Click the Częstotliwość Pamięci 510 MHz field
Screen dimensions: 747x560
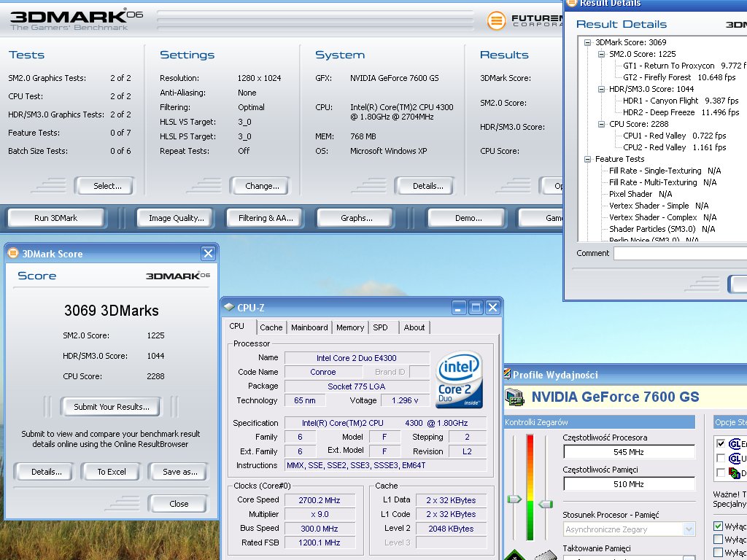pos(628,484)
